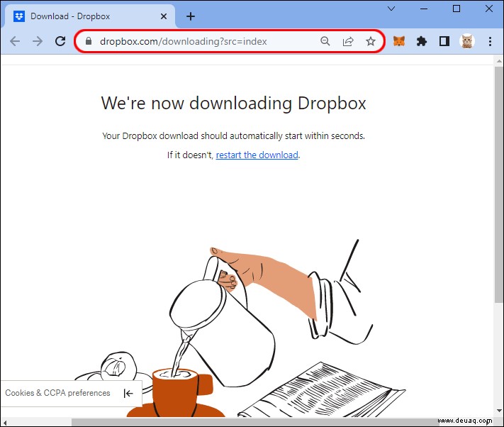Share this page via the share icon
Image resolution: width=504 pixels, height=427 pixels.
(348, 41)
